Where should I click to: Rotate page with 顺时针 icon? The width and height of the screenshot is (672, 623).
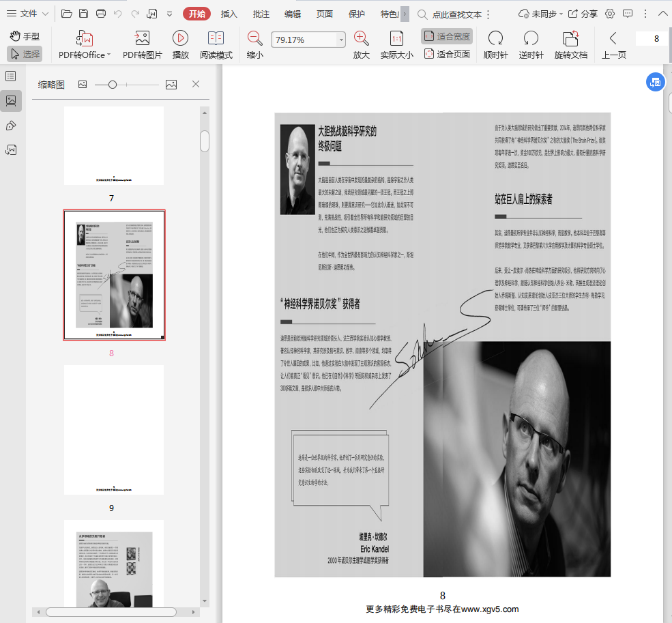pyautogui.click(x=495, y=39)
